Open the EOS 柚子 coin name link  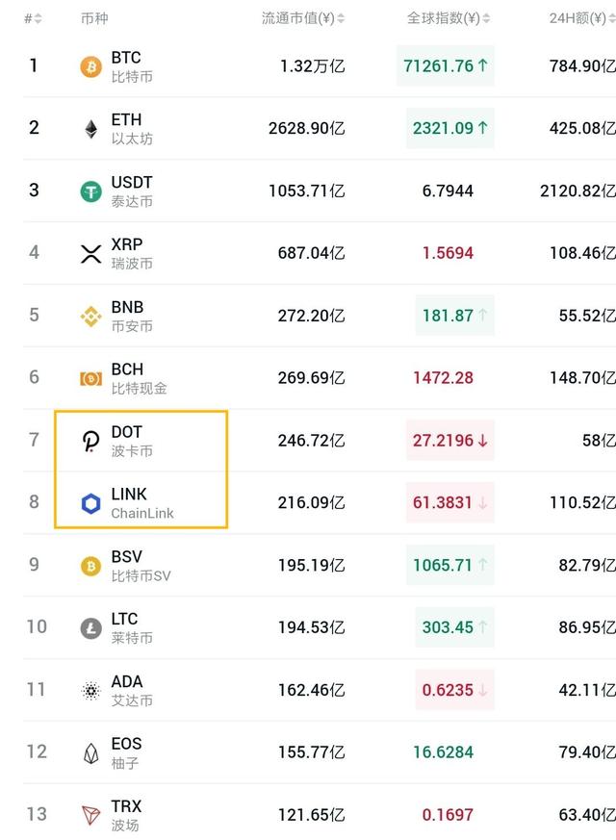pyautogui.click(x=126, y=752)
